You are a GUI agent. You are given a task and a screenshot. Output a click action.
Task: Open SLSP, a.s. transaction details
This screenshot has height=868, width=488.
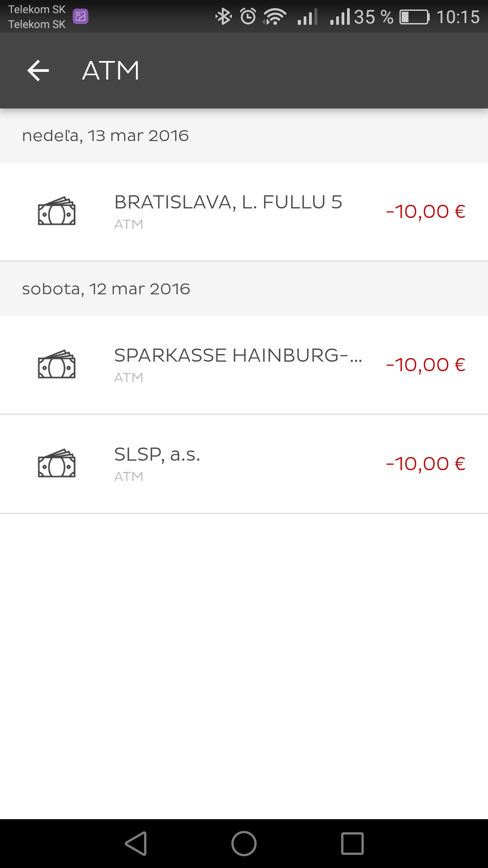tap(157, 455)
